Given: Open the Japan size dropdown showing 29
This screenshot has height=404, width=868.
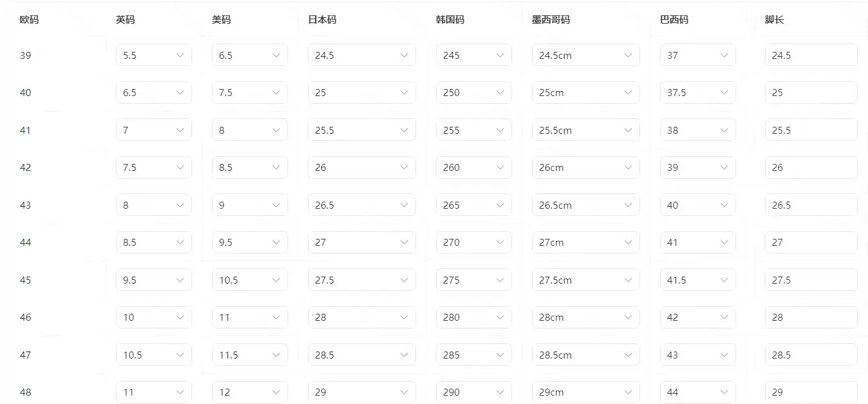Looking at the screenshot, I should click(x=362, y=392).
